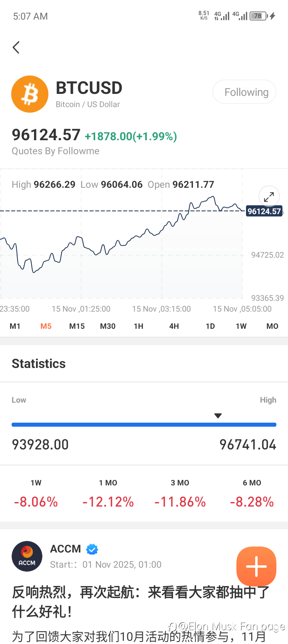Switch to the M30 chart interval
Viewport: 288px width, 644px height.
click(108, 326)
